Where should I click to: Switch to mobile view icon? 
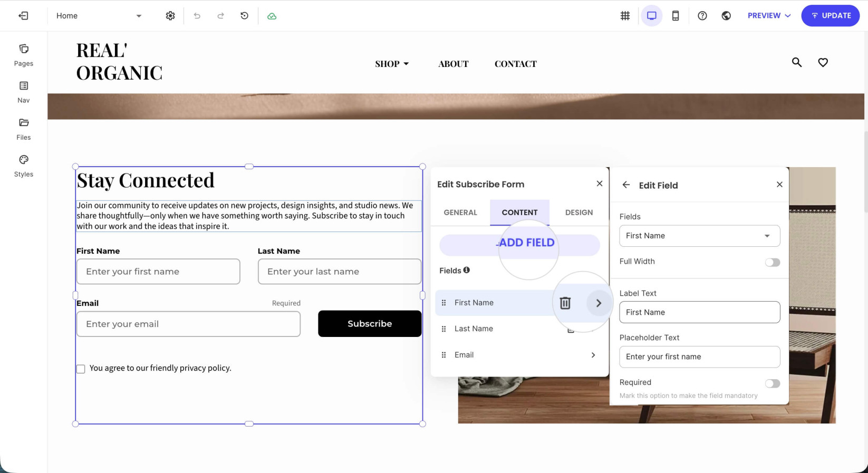(676, 16)
